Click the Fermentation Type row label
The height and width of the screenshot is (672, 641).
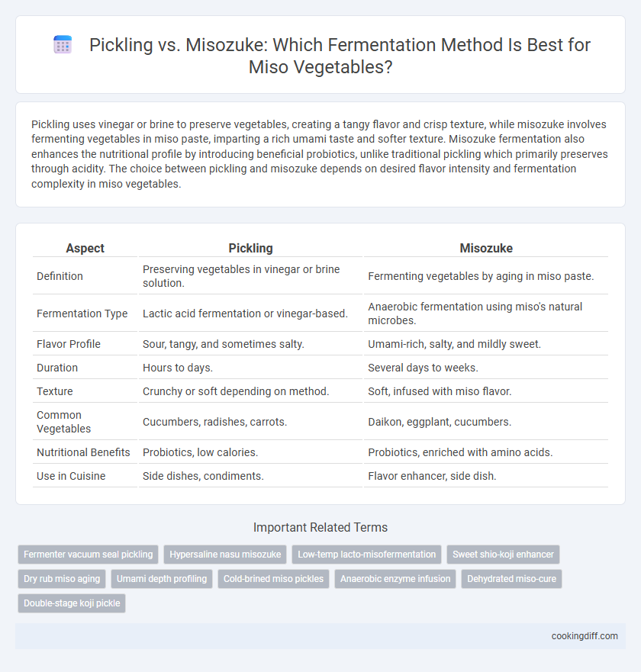82,313
